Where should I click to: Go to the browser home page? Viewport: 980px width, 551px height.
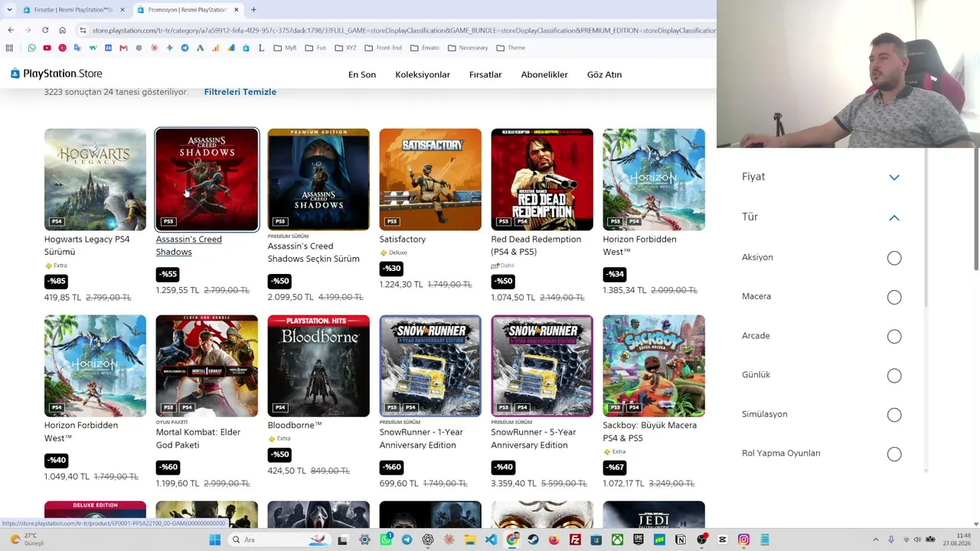click(x=62, y=31)
